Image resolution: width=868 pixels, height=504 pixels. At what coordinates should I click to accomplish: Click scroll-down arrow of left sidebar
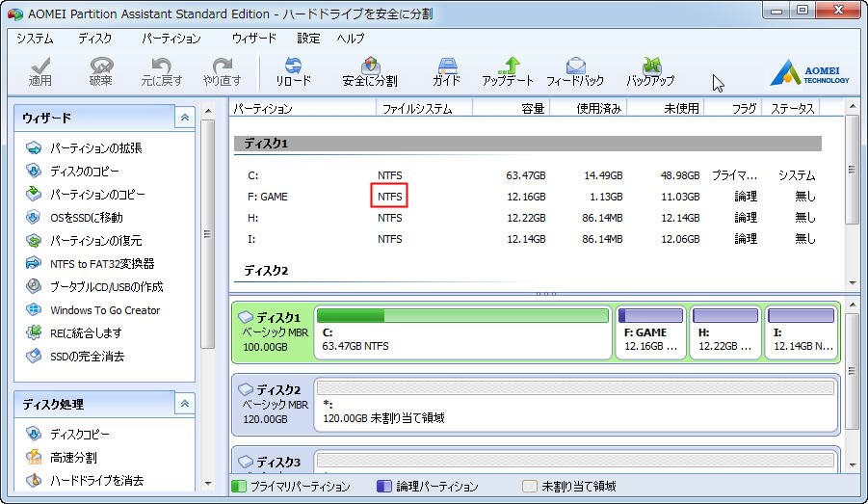207,484
